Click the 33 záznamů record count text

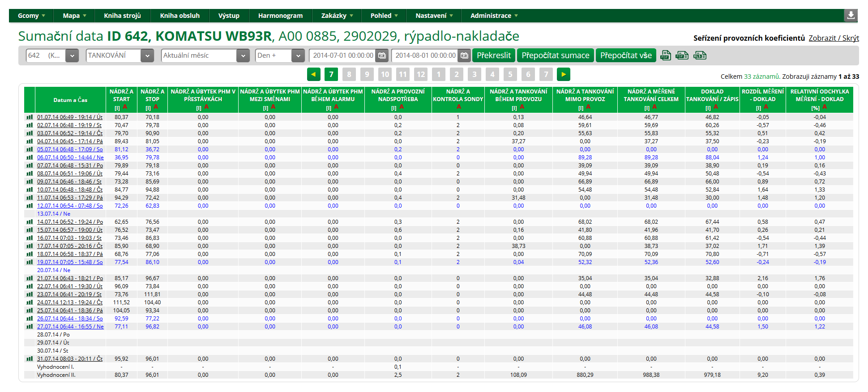tap(762, 77)
